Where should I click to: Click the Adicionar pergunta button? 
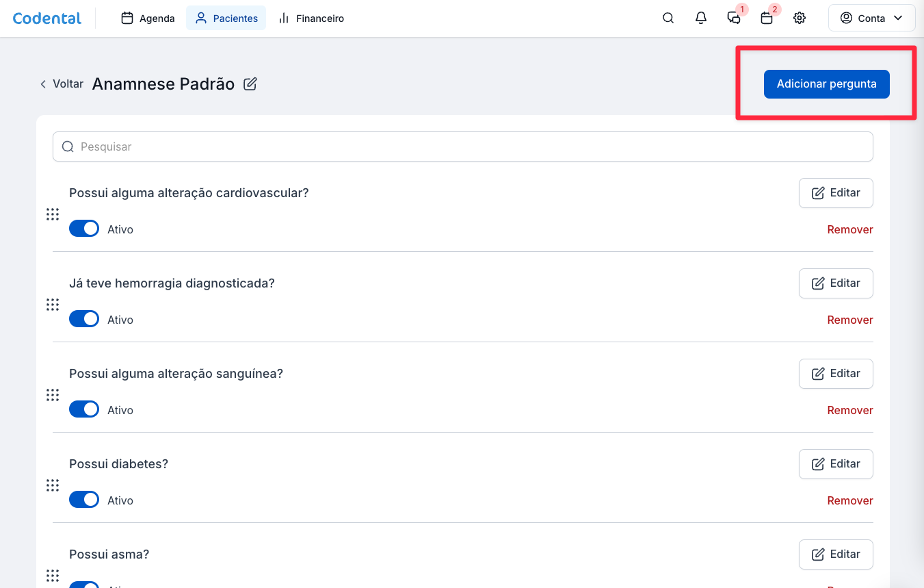tap(826, 84)
